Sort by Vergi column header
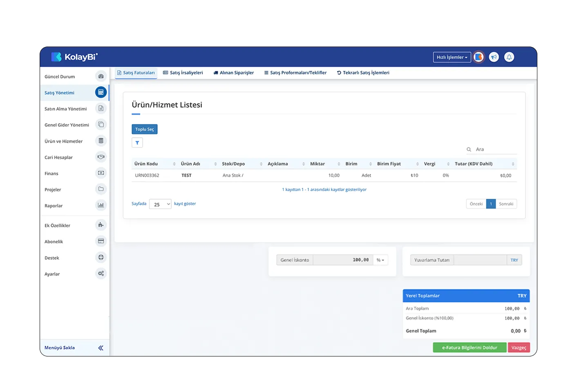The width and height of the screenshot is (577, 392). (437, 164)
